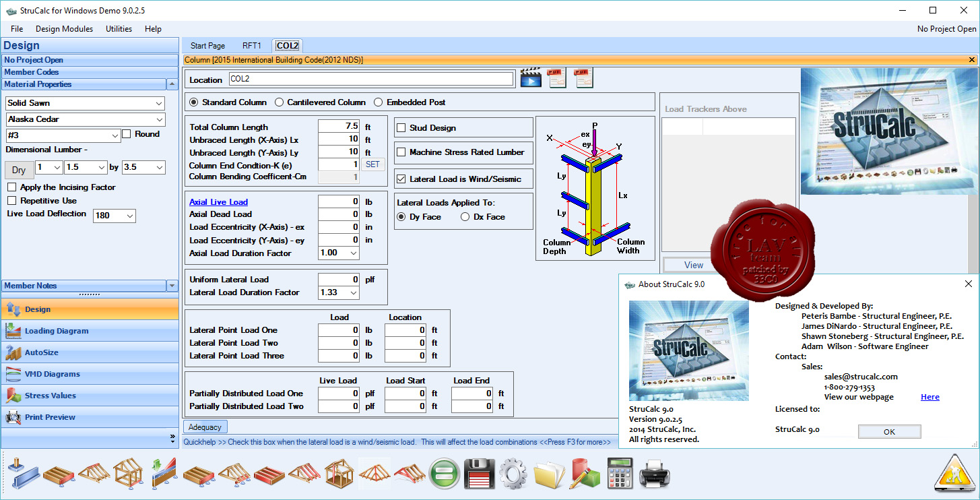980x500 pixels.
Task: Click the yellow warning triangle icon
Action: [955, 472]
